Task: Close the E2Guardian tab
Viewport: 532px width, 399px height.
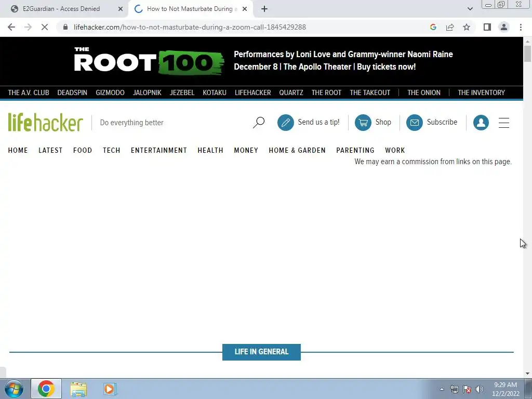Action: (121, 9)
